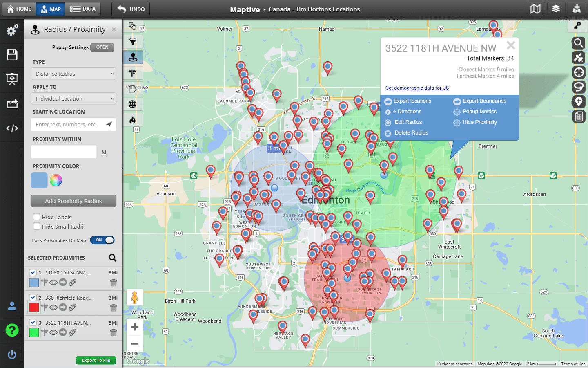
Task: Switch to the DATA tab
Action: [83, 9]
